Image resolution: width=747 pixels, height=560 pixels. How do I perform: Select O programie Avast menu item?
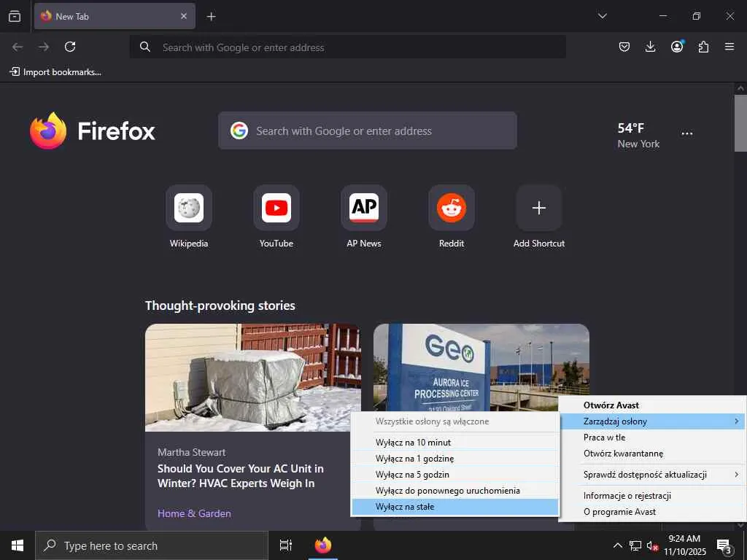coord(652,512)
